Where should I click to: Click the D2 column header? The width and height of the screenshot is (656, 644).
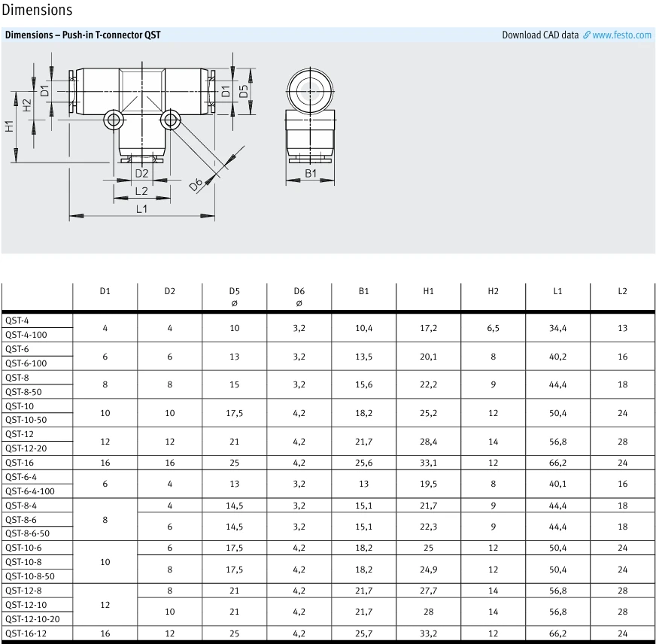170,291
